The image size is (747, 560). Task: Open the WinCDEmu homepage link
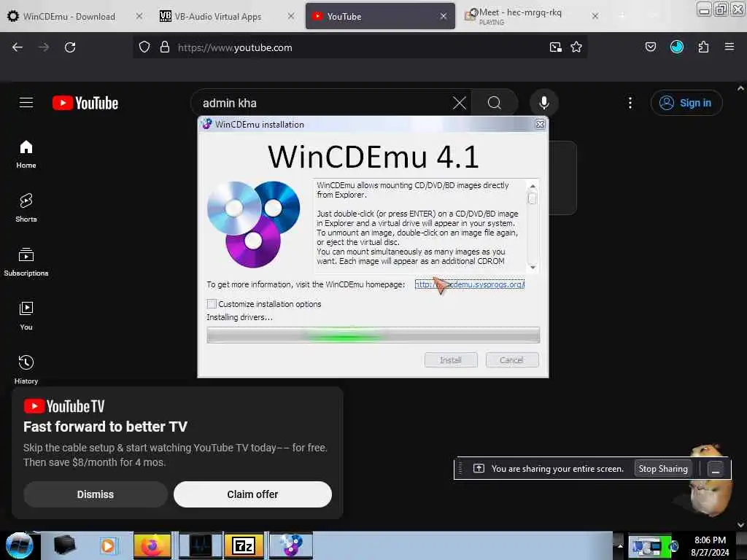470,284
